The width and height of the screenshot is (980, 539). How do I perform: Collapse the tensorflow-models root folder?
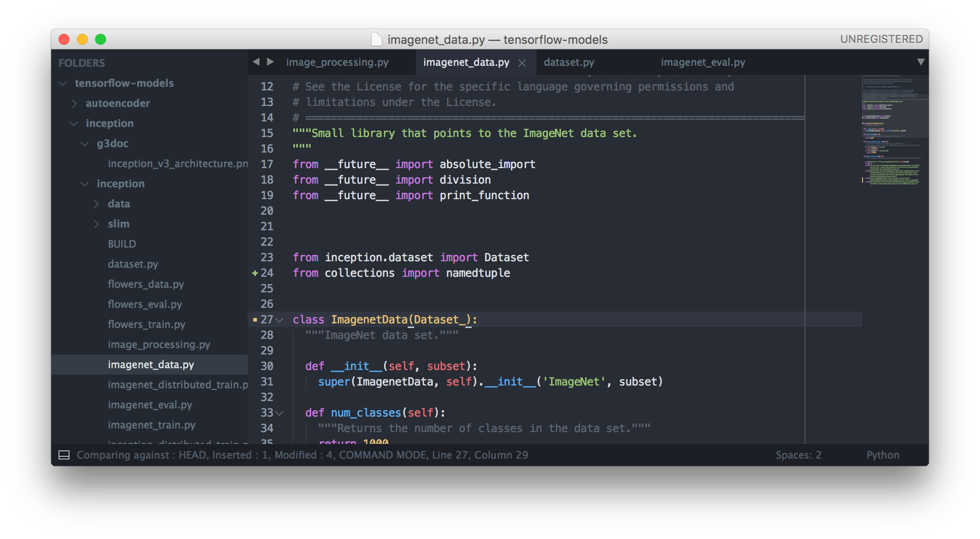point(63,83)
